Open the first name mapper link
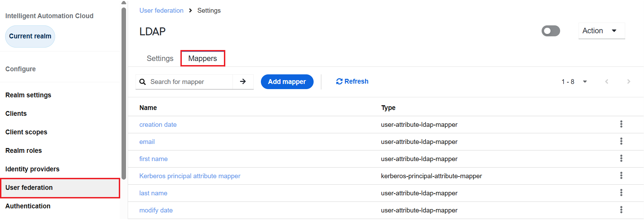Screen dimensions: 644x220 (x=153, y=159)
